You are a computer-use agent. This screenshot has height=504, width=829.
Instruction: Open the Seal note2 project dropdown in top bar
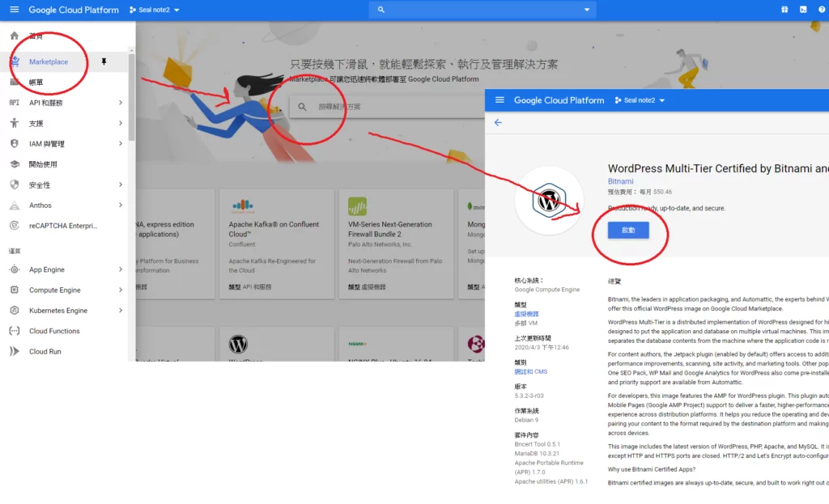(155, 10)
